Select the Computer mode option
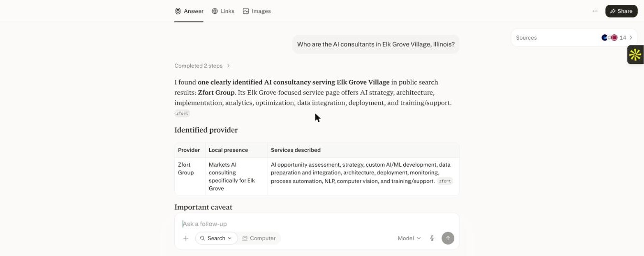Screen dimensions: 644x256 pyautogui.click(x=259, y=238)
